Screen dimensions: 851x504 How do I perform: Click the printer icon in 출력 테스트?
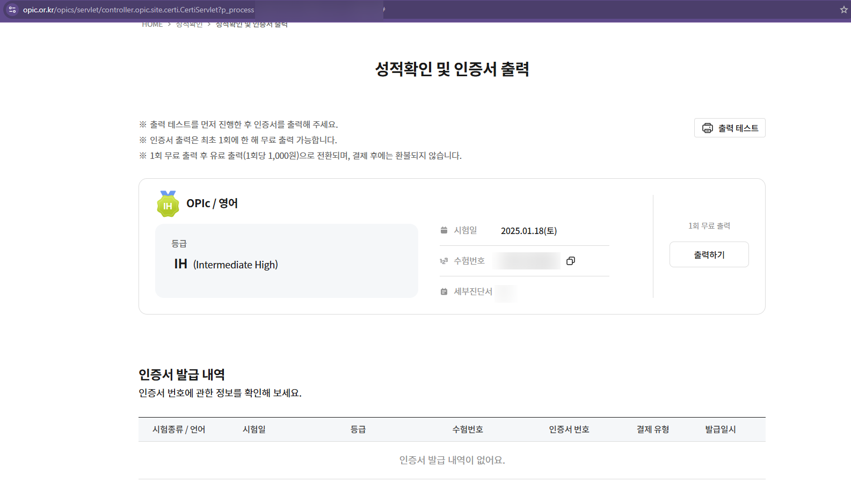pyautogui.click(x=708, y=128)
